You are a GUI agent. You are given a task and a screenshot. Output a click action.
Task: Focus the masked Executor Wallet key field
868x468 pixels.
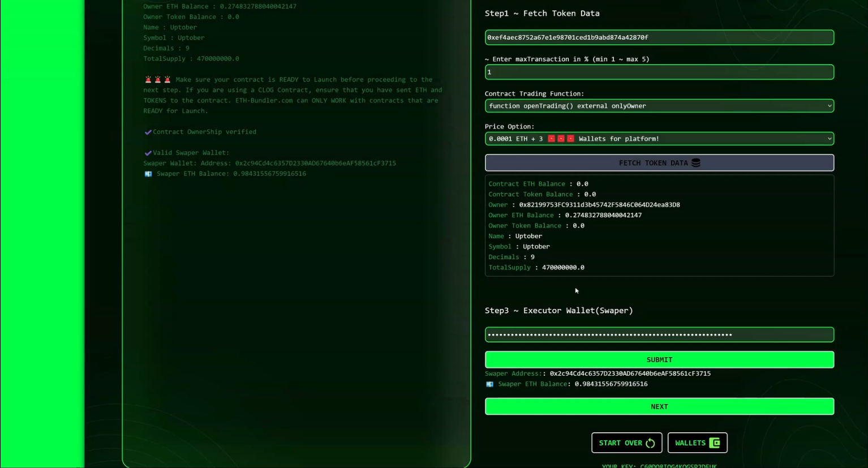point(659,334)
